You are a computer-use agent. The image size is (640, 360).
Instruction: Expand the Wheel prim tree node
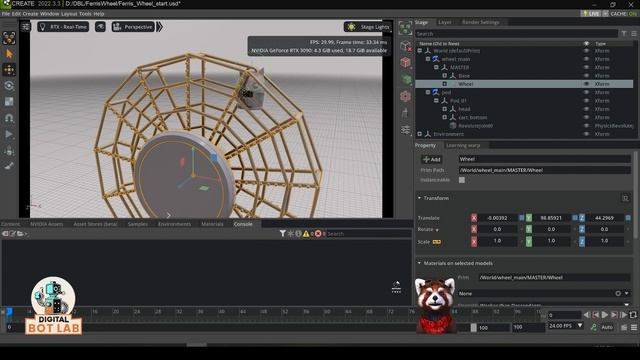point(444,84)
